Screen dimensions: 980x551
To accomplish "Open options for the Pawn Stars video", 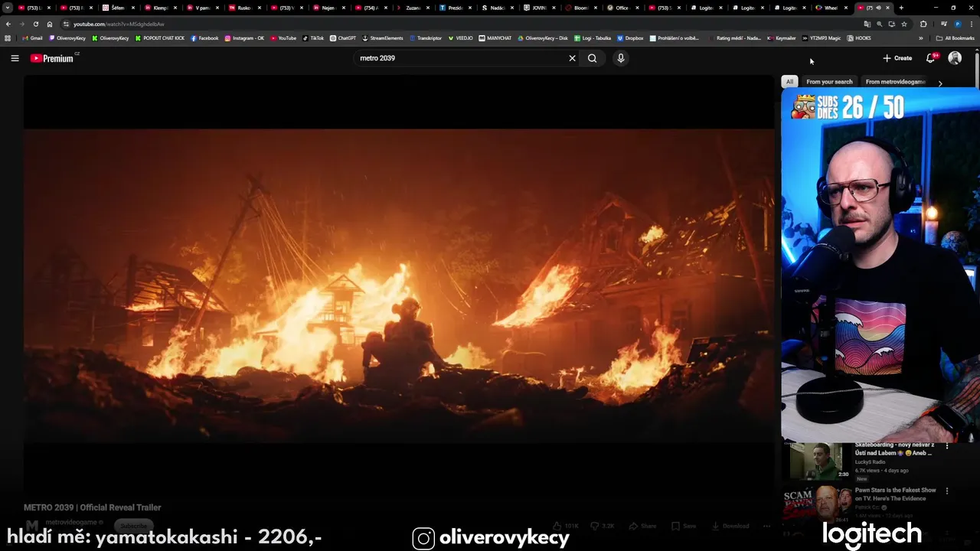I will point(947,491).
